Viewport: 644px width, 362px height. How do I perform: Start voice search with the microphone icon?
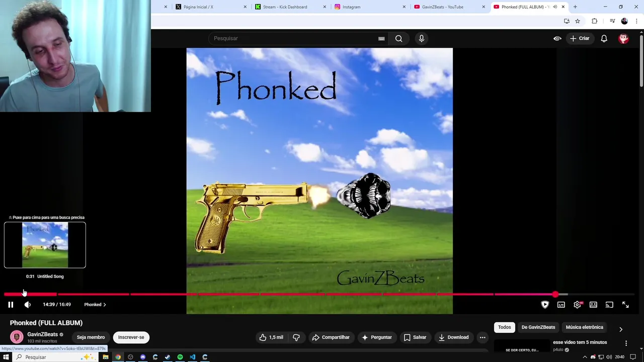pos(422,38)
